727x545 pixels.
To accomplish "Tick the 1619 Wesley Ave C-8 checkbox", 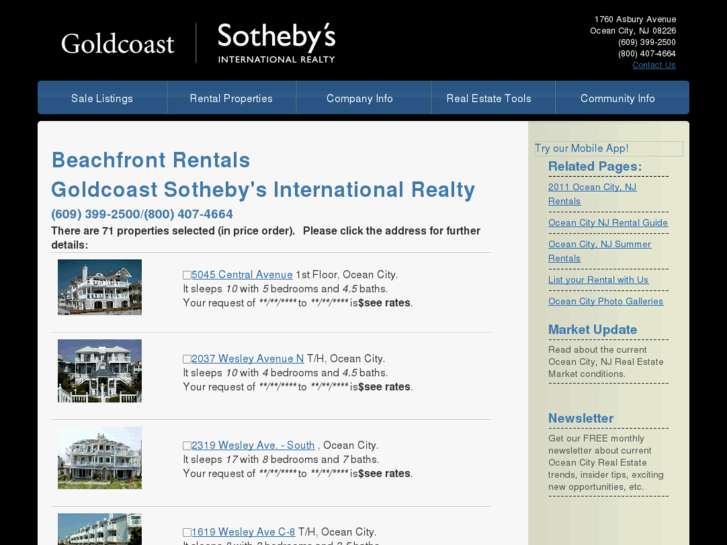I will click(187, 532).
